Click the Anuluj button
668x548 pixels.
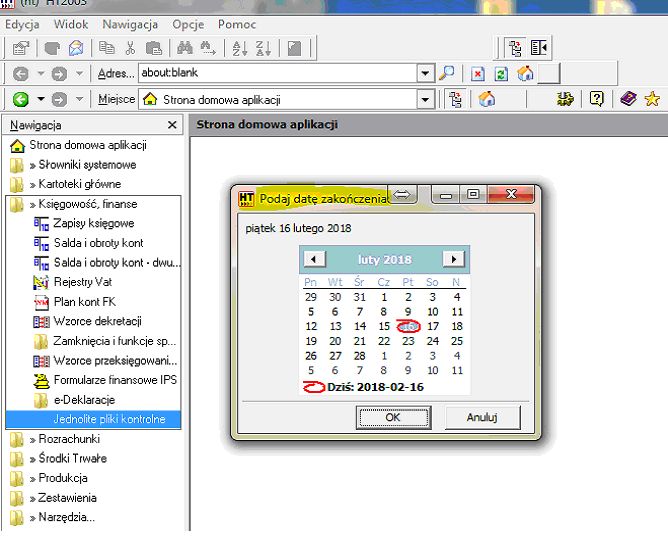point(482,417)
